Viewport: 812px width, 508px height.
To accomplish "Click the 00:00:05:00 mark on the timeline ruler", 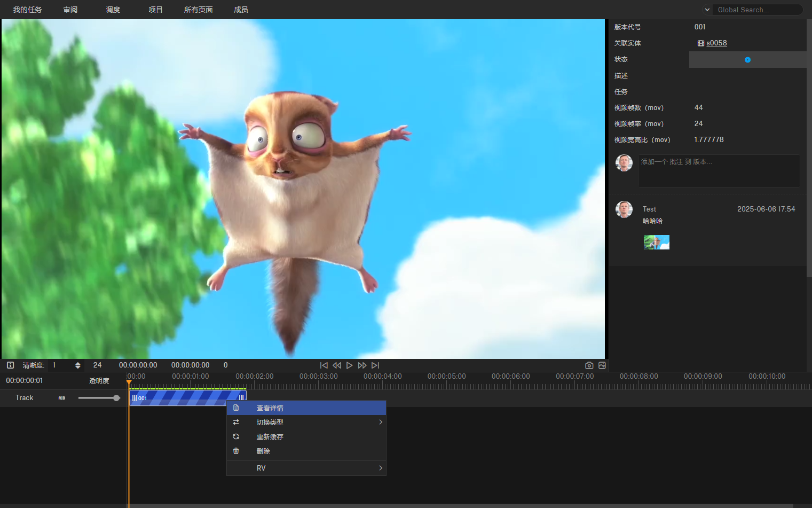I will [447, 377].
